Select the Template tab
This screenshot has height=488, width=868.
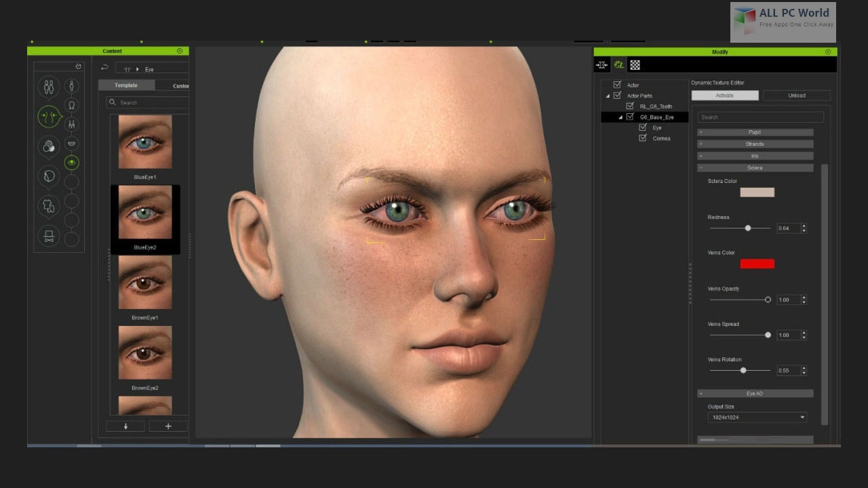(126, 85)
